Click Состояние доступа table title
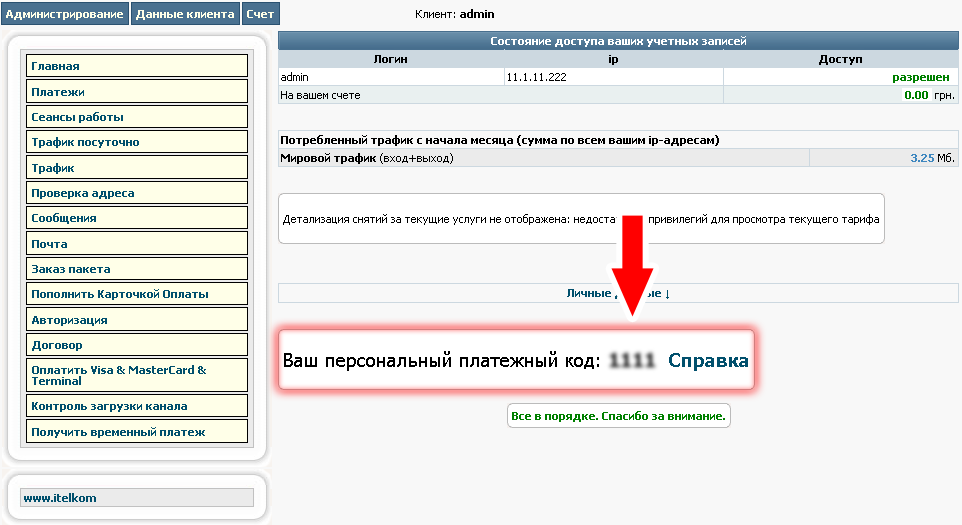962x525 pixels. pos(618,41)
